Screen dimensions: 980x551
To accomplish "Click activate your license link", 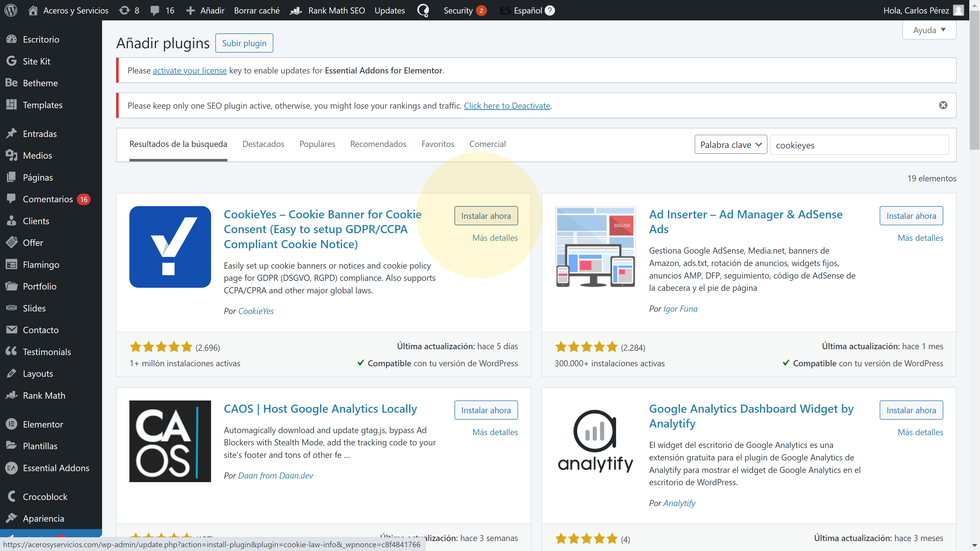I will pos(189,70).
